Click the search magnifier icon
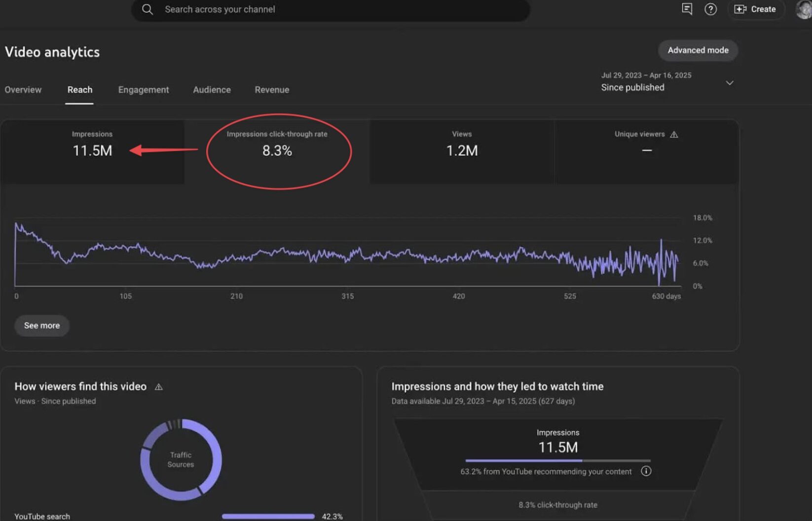Screen dimensions: 812x521 coord(147,9)
